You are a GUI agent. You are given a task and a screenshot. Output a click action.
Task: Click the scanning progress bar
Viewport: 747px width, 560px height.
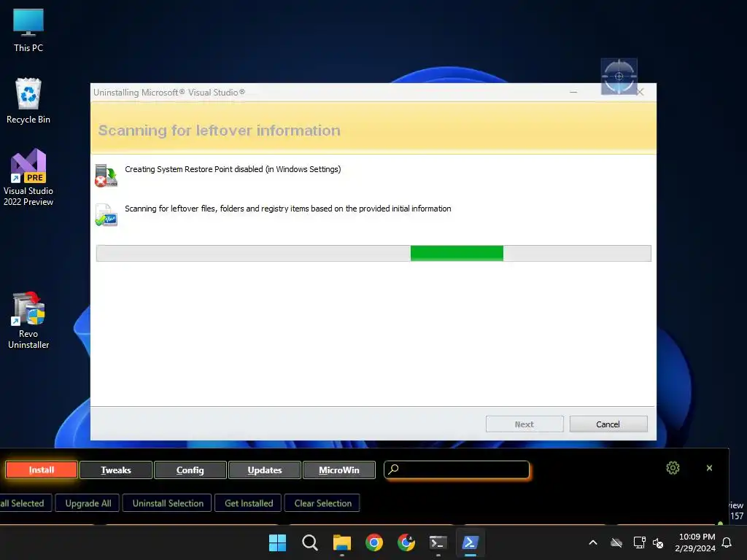[x=373, y=253]
